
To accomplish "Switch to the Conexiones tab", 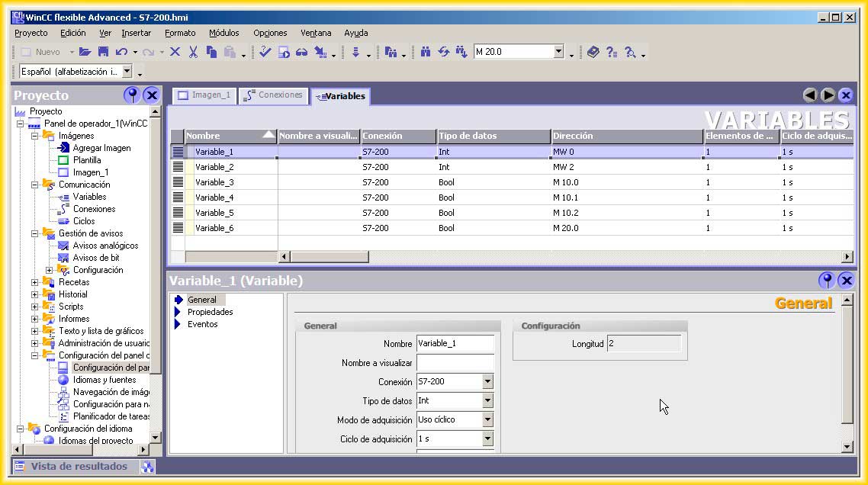I will (273, 95).
